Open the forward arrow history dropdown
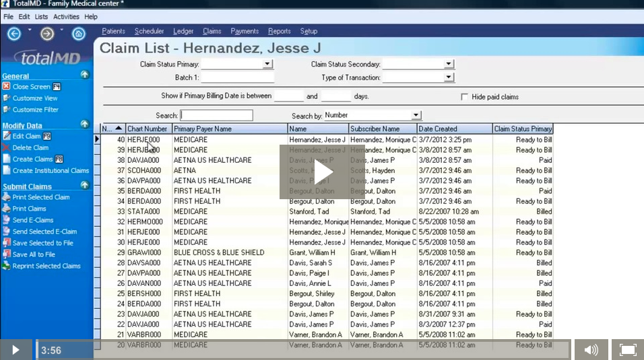This screenshot has width=644, height=360. click(x=61, y=30)
